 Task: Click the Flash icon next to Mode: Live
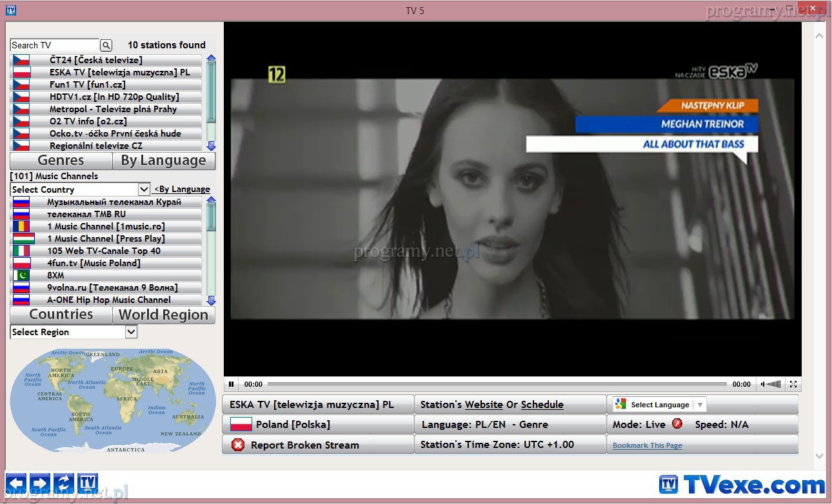pyautogui.click(x=677, y=424)
